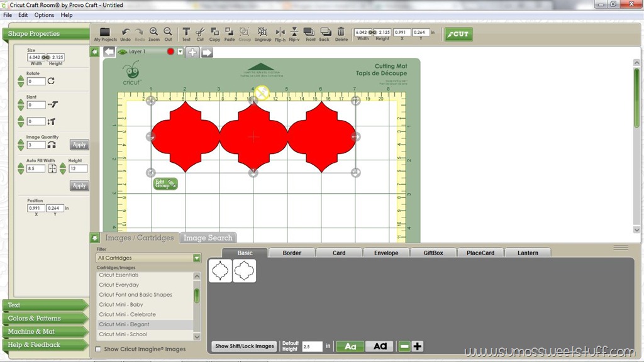Collapse the Images panel green arrow

click(x=94, y=238)
